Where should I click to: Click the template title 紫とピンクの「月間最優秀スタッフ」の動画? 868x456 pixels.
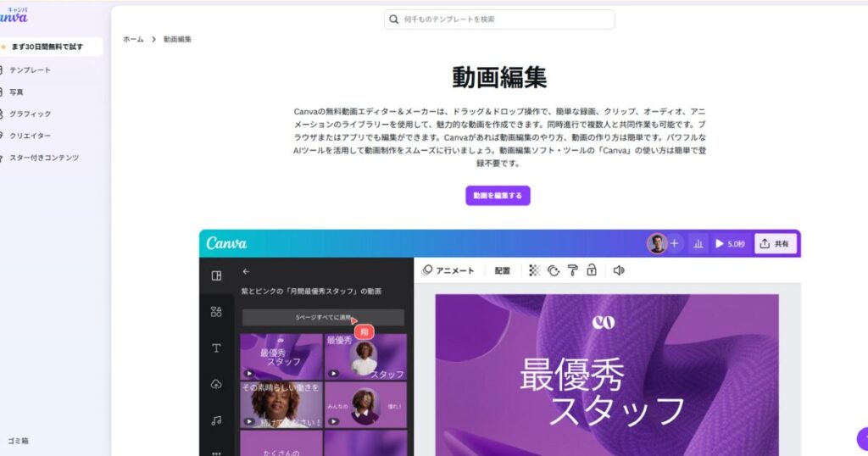311,291
